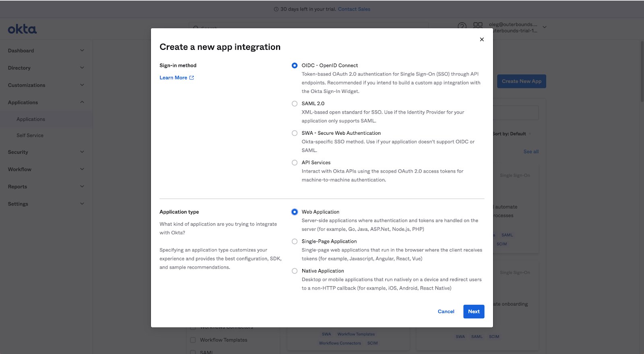The height and width of the screenshot is (354, 644).
Task: Open the Dashboard menu item
Action: 21,51
